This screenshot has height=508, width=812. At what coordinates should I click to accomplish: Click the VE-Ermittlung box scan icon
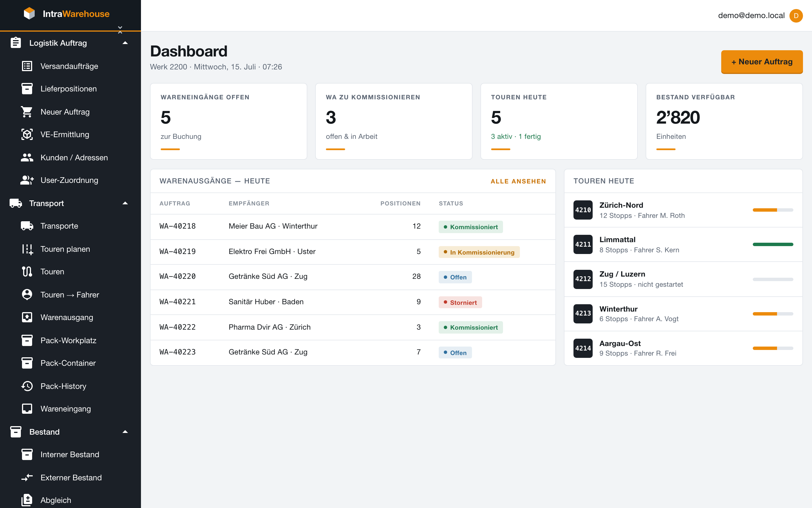[x=27, y=134]
